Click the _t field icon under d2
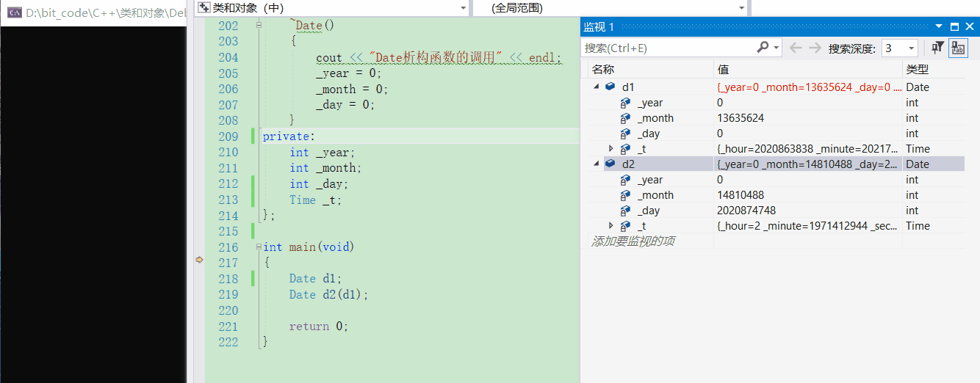Screen dimensions: 980x383 point(626,226)
